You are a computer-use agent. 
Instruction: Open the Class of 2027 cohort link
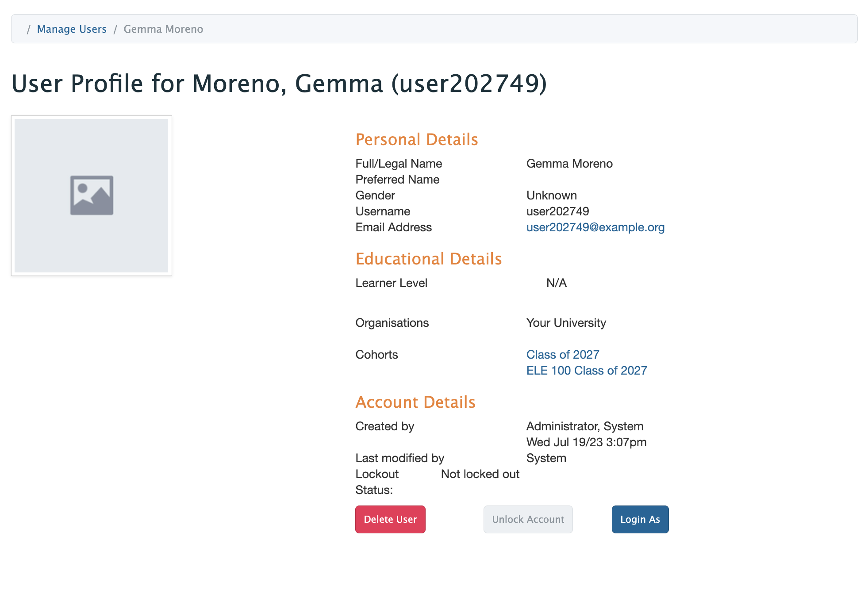click(x=562, y=355)
